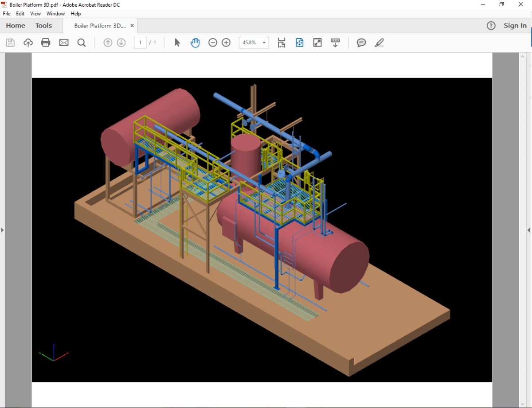Toggle fit one full page view
Viewport: 532px width, 408px height.
300,43
